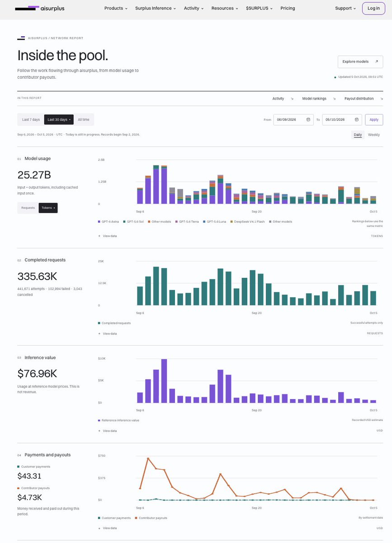
Task: Click the aisurplus logo in the header
Action: [x=40, y=8]
